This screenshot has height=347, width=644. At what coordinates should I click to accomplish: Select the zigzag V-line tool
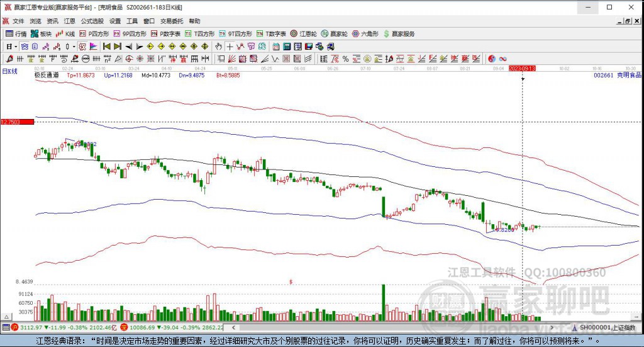click(x=275, y=59)
